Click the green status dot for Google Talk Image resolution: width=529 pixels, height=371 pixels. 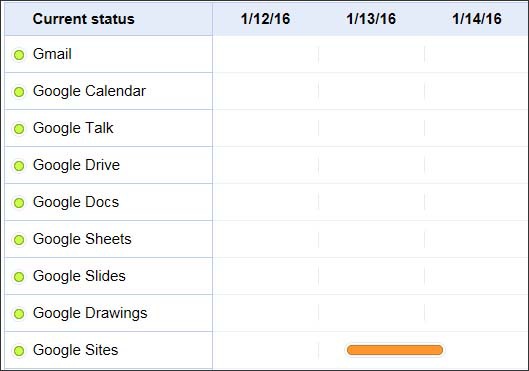pyautogui.click(x=19, y=129)
